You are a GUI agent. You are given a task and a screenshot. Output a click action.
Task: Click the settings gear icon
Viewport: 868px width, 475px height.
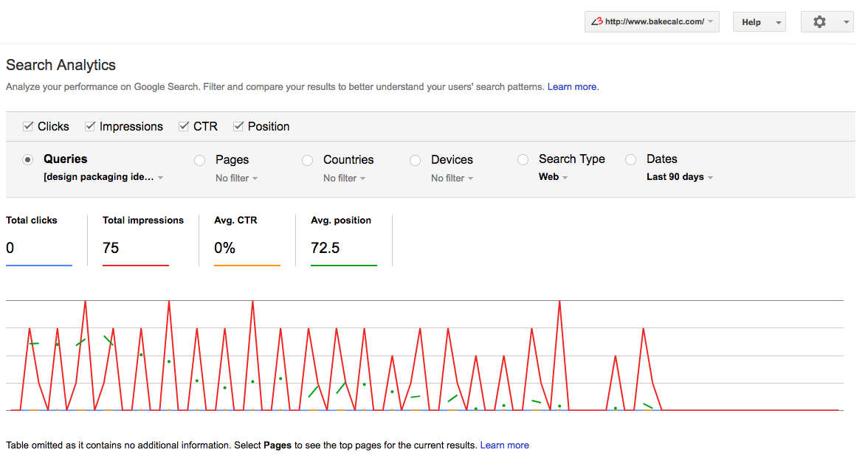[819, 22]
